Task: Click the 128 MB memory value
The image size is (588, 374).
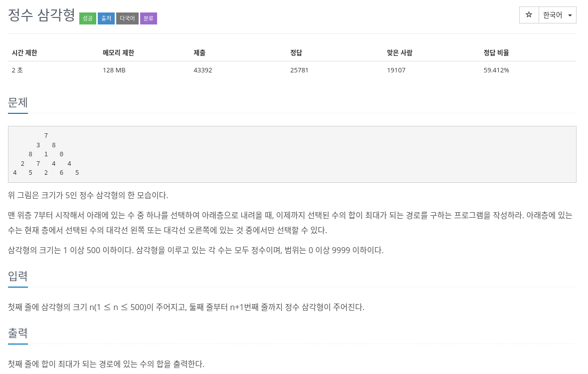Action: 114,70
